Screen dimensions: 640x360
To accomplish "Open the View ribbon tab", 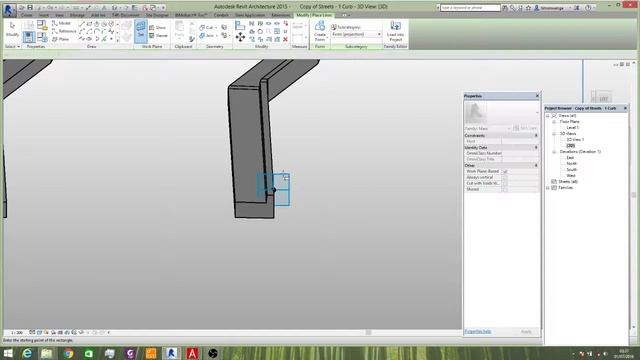I will [x=59, y=15].
